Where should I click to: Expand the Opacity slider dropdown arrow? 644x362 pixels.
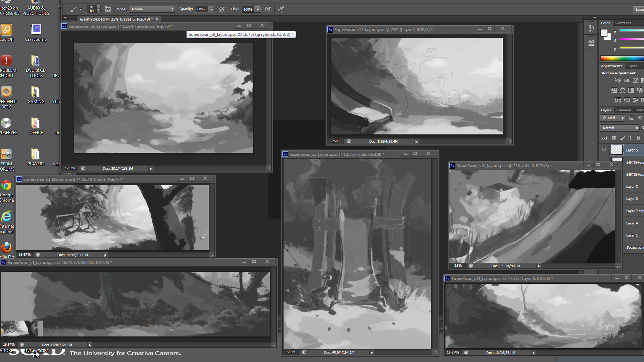pos(211,9)
